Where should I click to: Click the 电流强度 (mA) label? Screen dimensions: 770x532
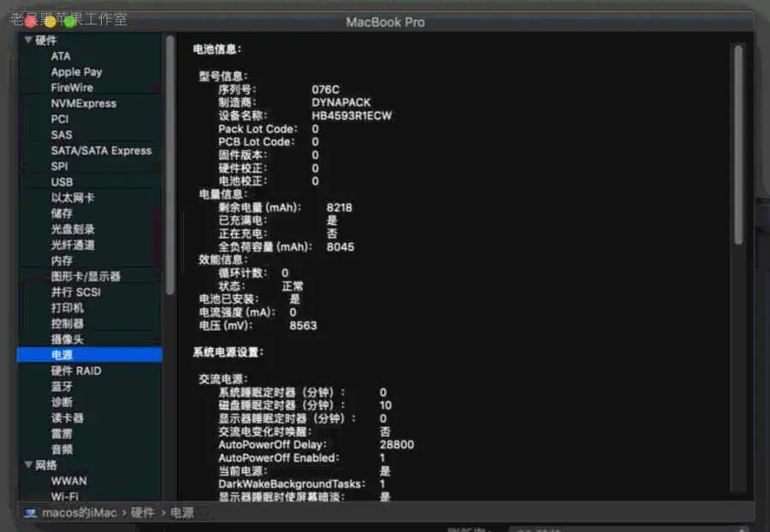(x=237, y=313)
